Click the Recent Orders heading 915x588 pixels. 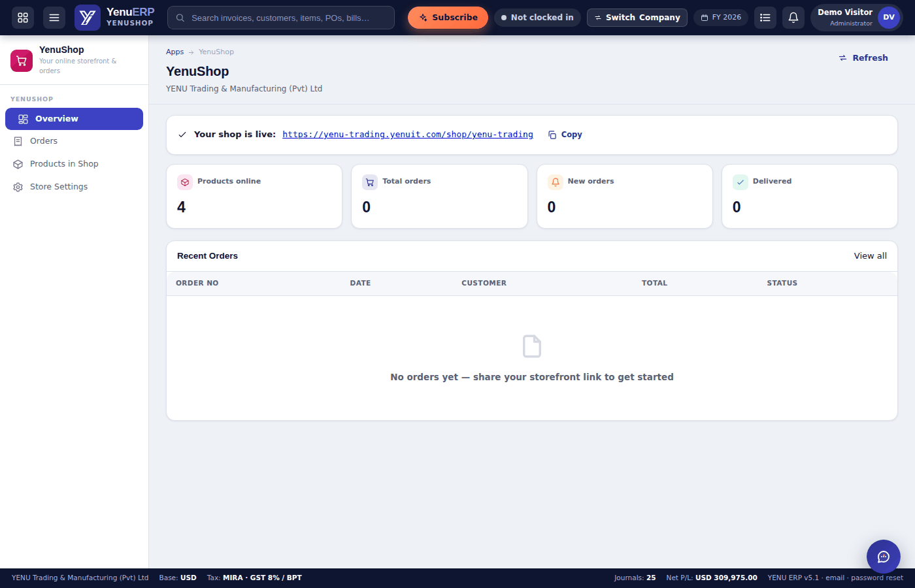(207, 256)
